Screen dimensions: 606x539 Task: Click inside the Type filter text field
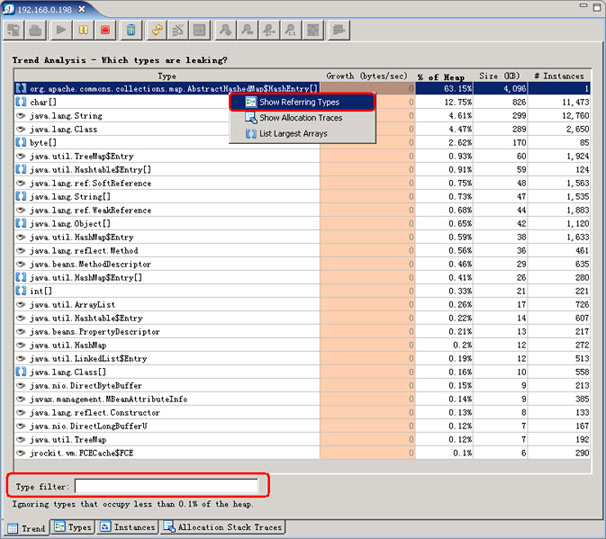coord(167,486)
